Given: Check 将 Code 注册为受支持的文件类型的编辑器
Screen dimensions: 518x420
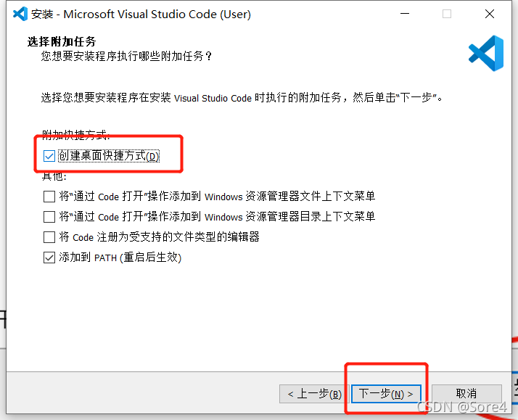Looking at the screenshot, I should click(49, 237).
